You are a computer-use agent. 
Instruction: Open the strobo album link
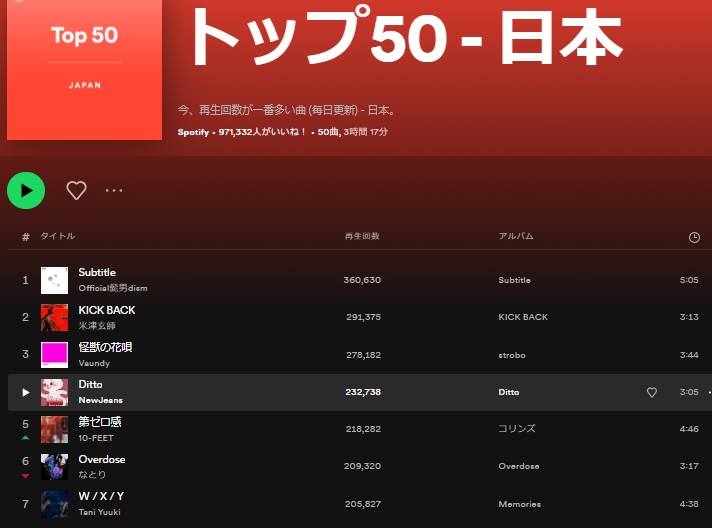pos(512,355)
